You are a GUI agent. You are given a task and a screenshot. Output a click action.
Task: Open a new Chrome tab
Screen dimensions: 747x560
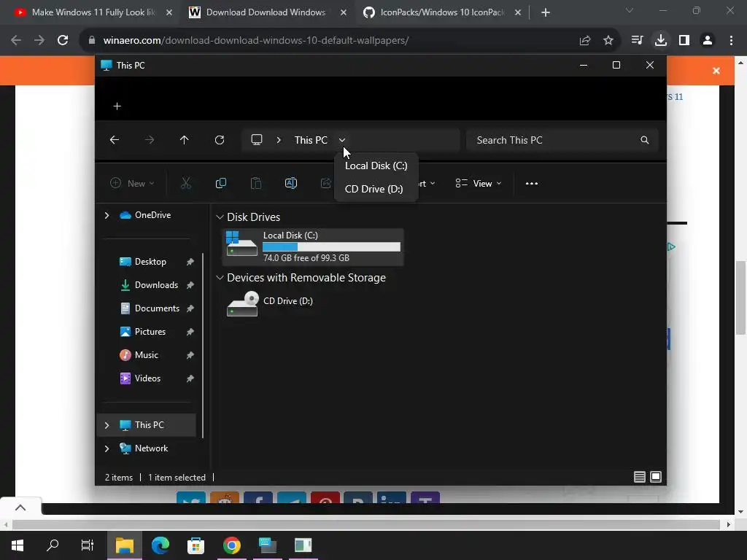click(546, 12)
